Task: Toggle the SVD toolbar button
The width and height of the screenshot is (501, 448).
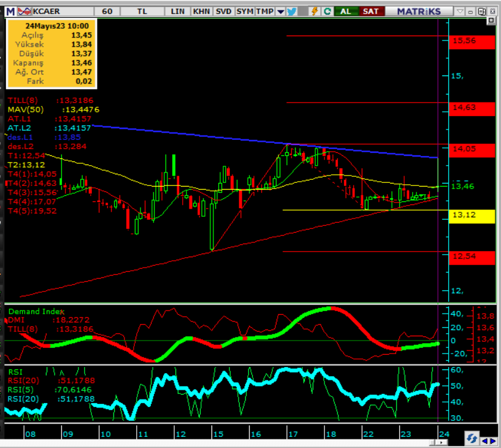Action: 223,12
